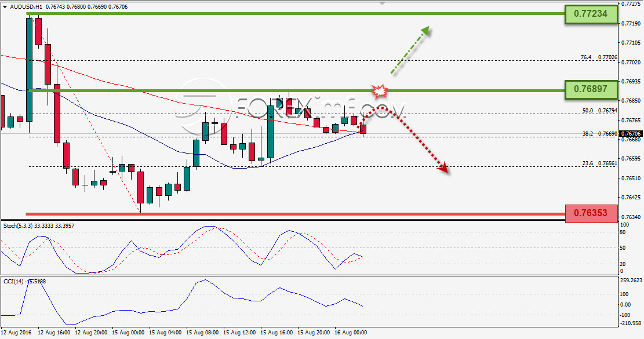Click the 16 Aug 00:00 time label
This screenshot has height=339, width=644.
[351, 333]
